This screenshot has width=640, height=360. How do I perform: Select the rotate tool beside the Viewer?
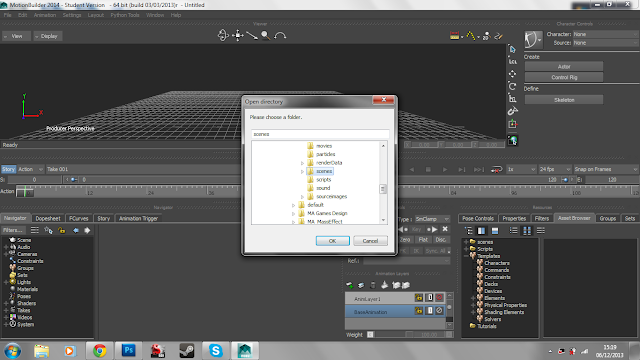[x=513, y=86]
